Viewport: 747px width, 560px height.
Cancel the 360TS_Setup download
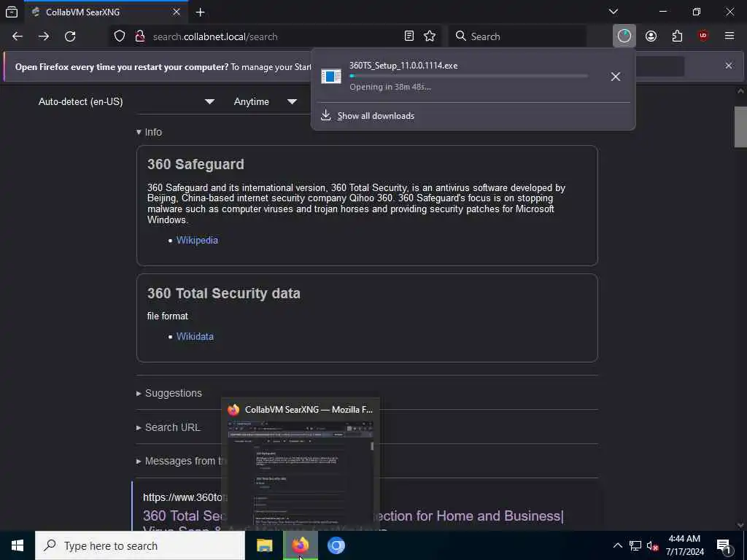616,77
